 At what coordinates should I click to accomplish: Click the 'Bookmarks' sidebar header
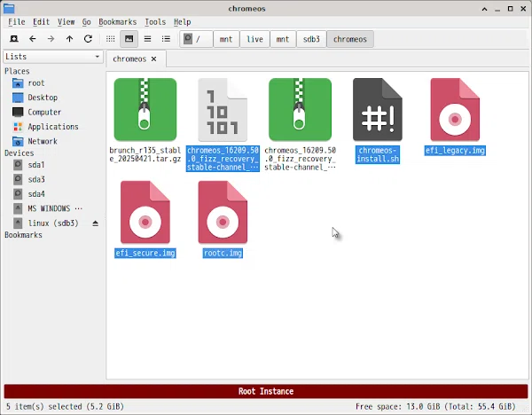23,235
